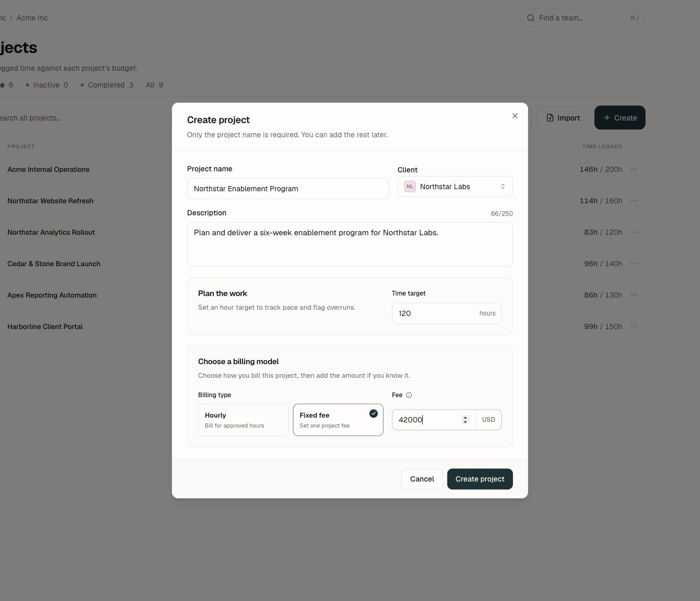Click the Create project button
The height and width of the screenshot is (601, 700).
480,479
